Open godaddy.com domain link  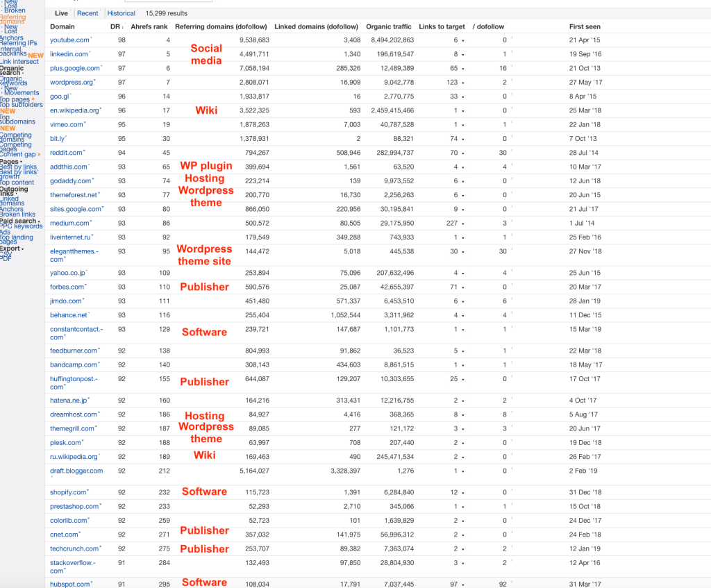pos(71,181)
